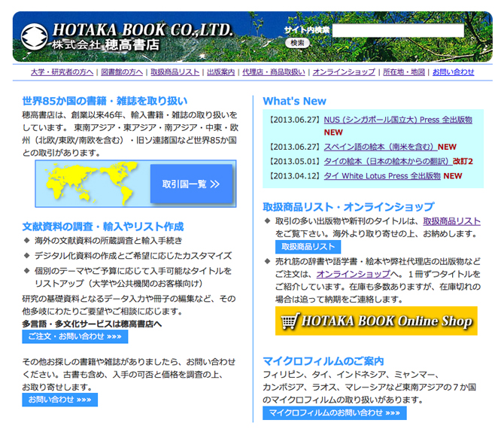Click the 文献資料の調査・輸入やリスト作成 heading

(103, 227)
